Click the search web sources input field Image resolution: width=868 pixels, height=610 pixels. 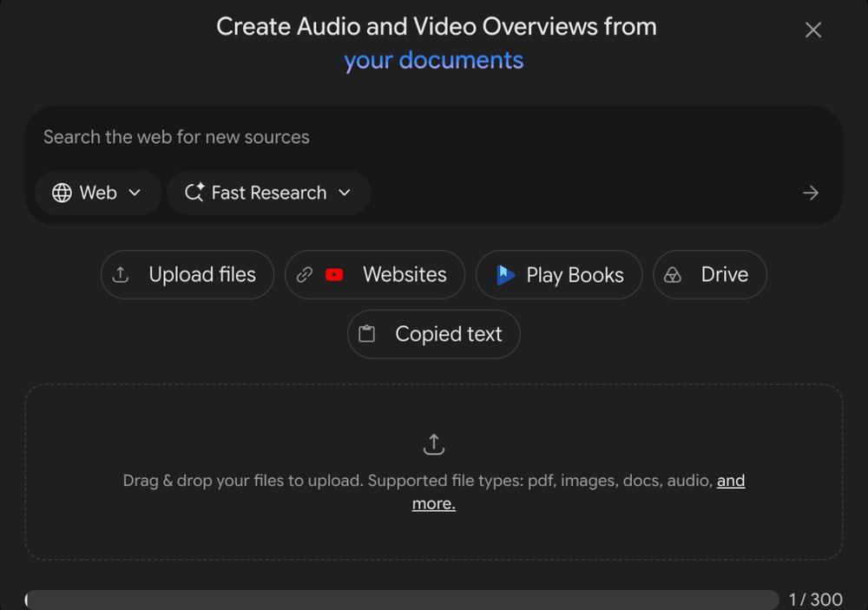(433, 137)
